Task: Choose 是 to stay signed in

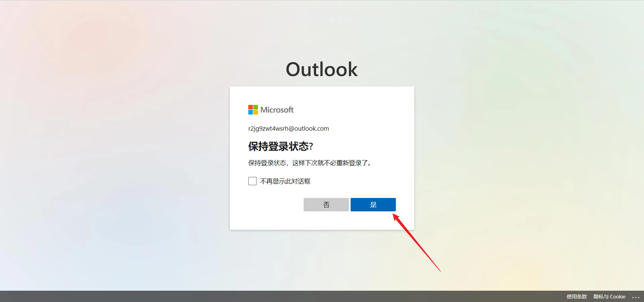Action: pos(373,205)
